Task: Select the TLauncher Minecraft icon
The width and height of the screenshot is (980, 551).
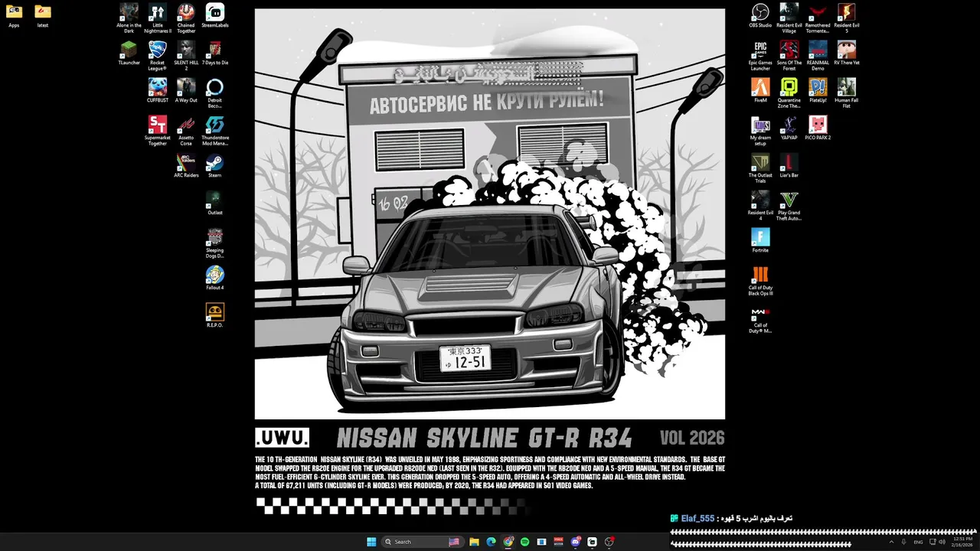Action: click(129, 53)
